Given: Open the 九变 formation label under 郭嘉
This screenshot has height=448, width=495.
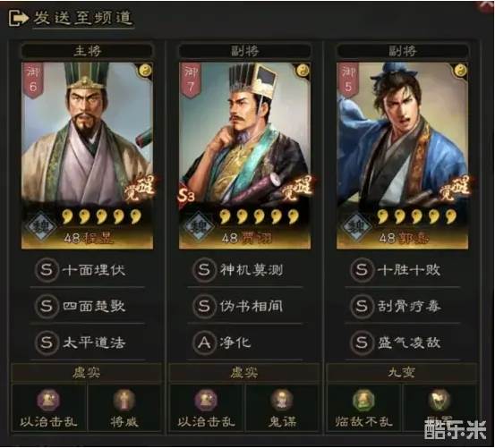Looking at the screenshot, I should (x=402, y=373).
